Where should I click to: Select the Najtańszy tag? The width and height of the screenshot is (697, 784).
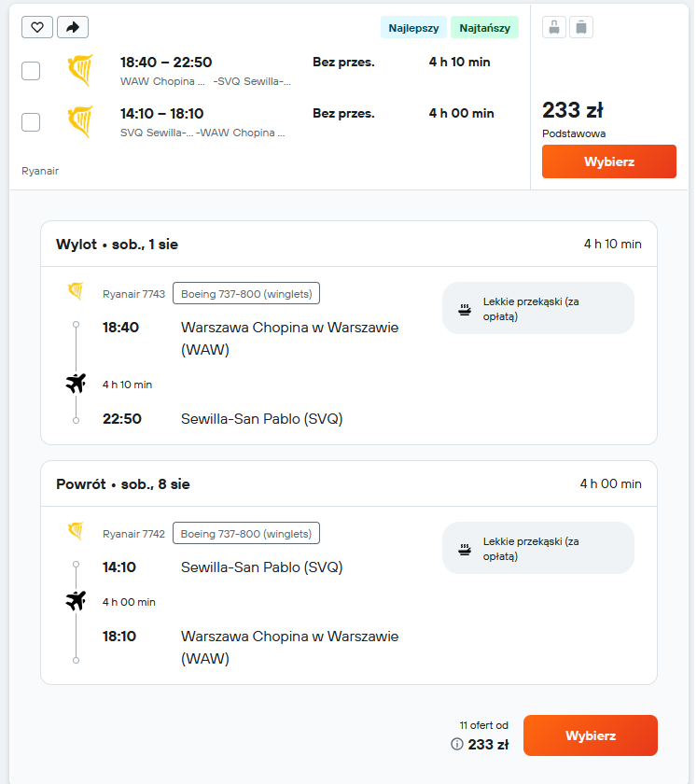[486, 27]
